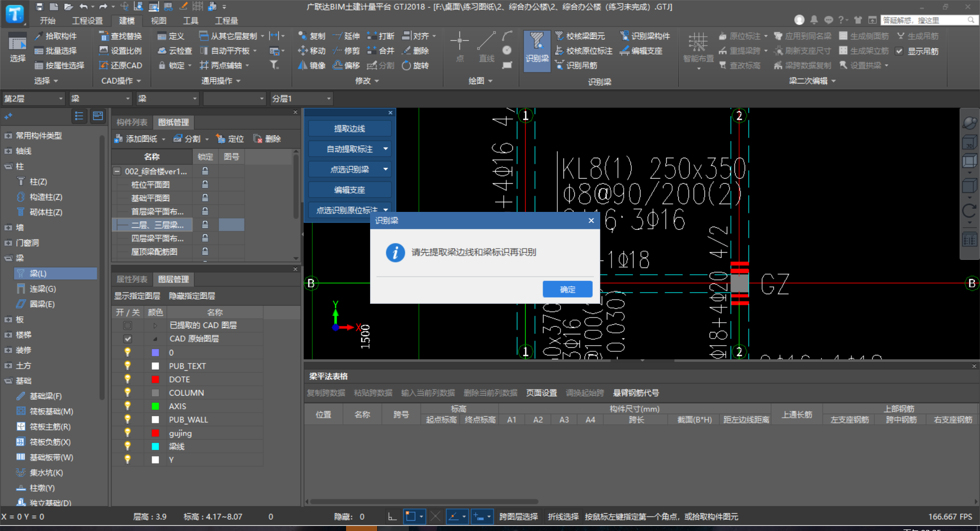This screenshot has height=531, width=980.
Task: Click 隐藏指定图层 button
Action: pyautogui.click(x=192, y=296)
